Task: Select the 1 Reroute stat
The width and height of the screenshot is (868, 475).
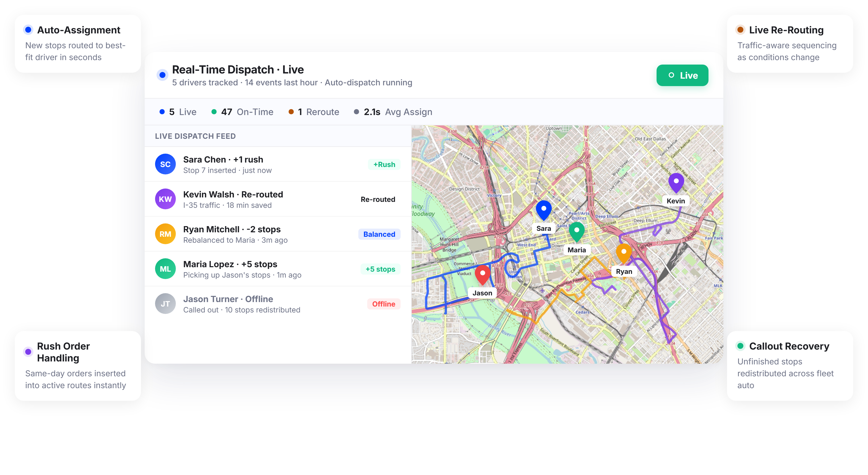Action: coord(314,112)
